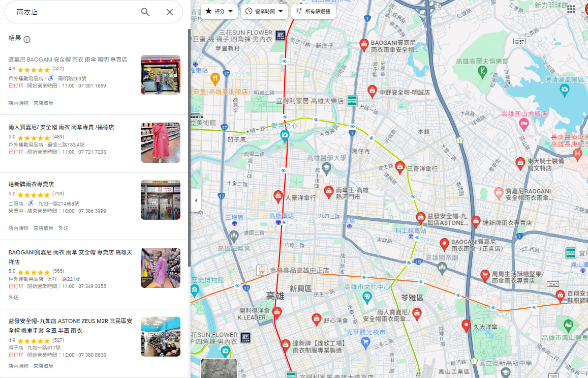Image resolution: width=588 pixels, height=378 pixels.
Task: Click 苓雅區 district label on map
Action: (x=412, y=298)
